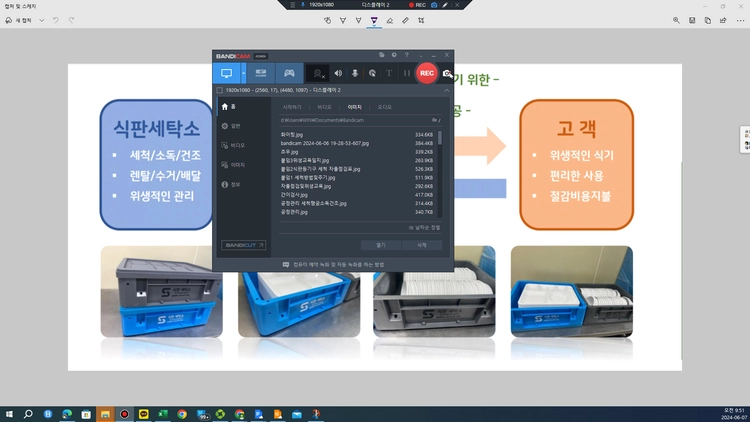
Task: Open the 정보 info section in sidebar
Action: click(231, 184)
